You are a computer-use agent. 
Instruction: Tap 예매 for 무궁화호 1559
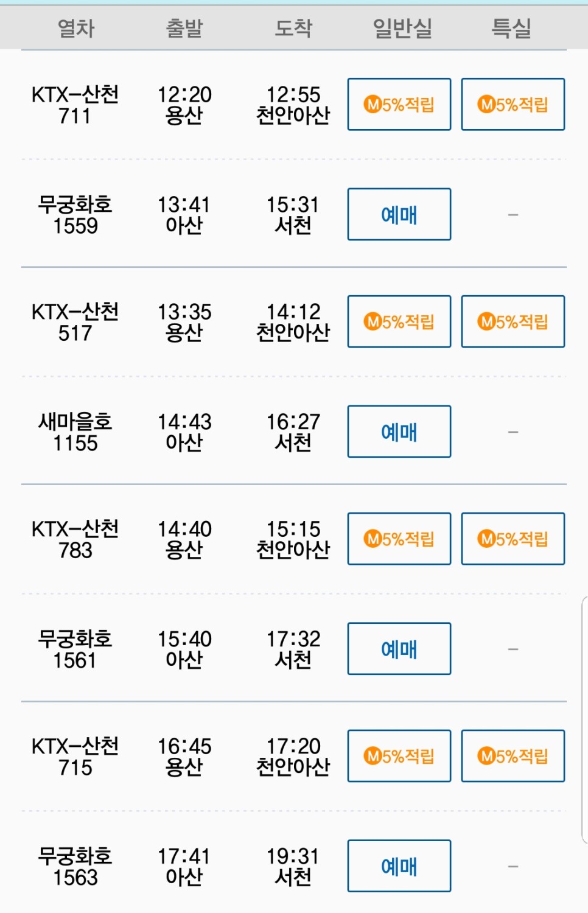(x=399, y=214)
